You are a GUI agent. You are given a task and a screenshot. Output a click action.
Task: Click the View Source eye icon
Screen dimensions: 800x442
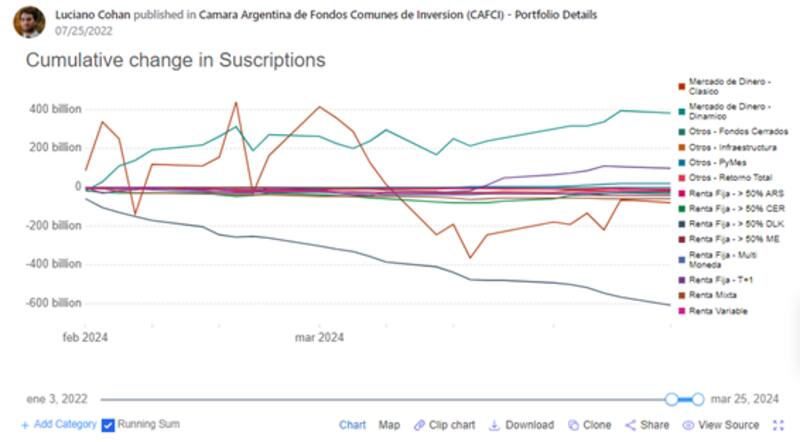pyautogui.click(x=689, y=425)
